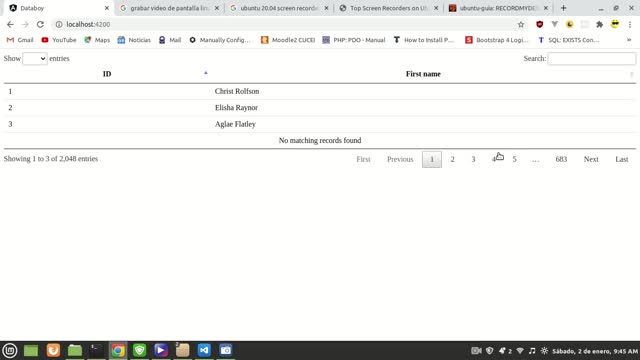Reload the localhost page
The height and width of the screenshot is (360, 640).
(40, 24)
